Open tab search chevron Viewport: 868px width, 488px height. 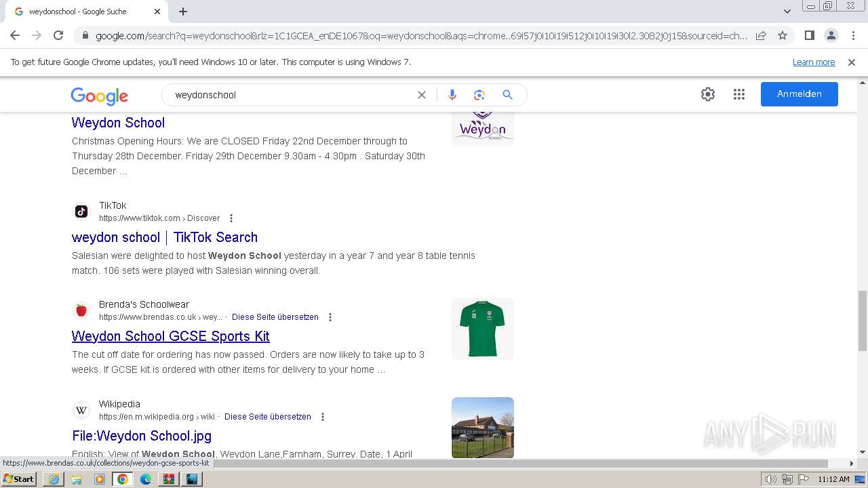pos(787,12)
